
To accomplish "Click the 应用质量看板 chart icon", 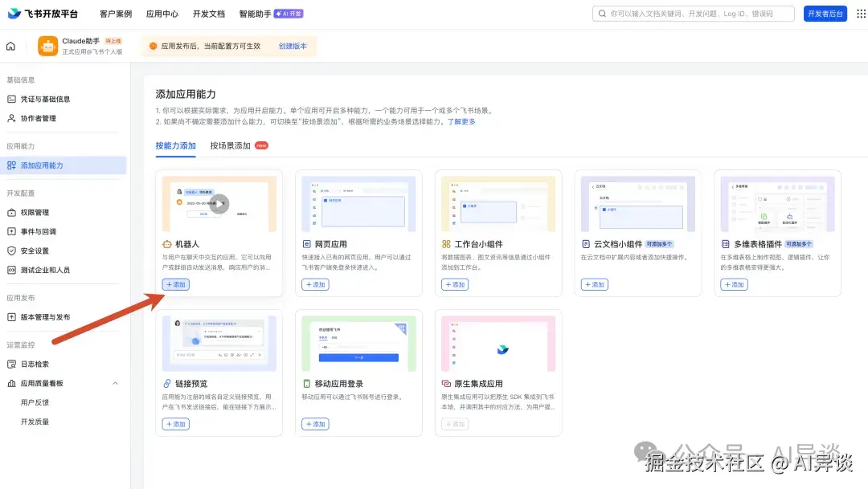I will click(11, 383).
